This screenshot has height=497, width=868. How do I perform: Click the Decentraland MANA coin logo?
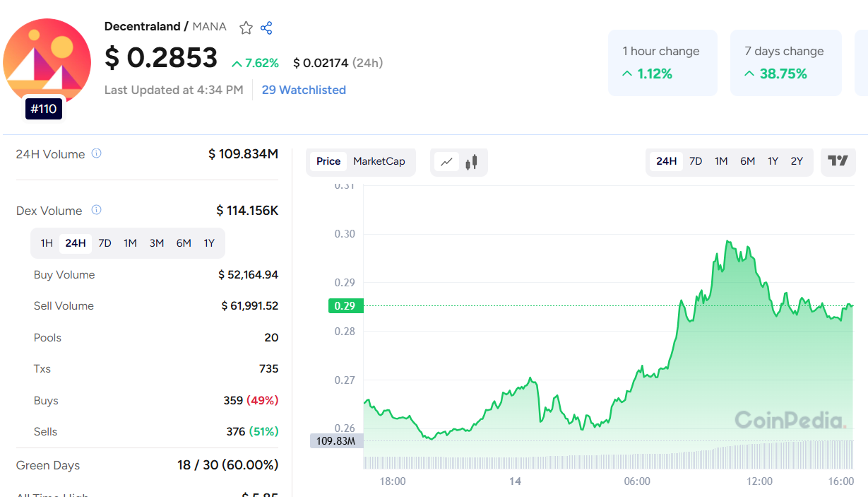tap(47, 62)
